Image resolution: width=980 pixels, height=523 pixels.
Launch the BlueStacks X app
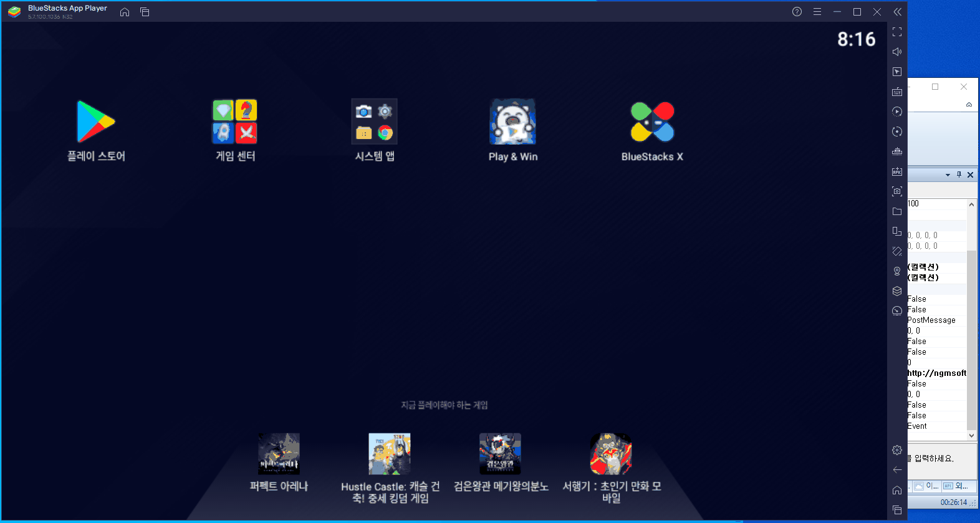[x=652, y=122]
